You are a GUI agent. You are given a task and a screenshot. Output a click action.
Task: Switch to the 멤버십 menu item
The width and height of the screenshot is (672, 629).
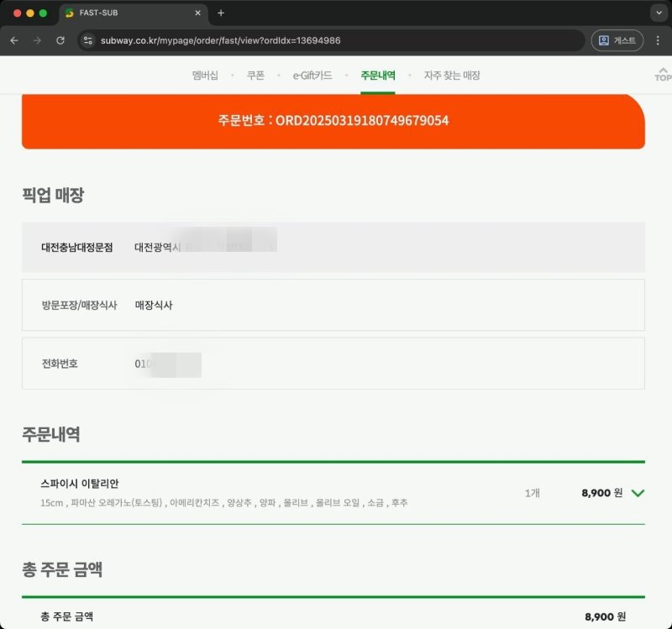(x=204, y=75)
